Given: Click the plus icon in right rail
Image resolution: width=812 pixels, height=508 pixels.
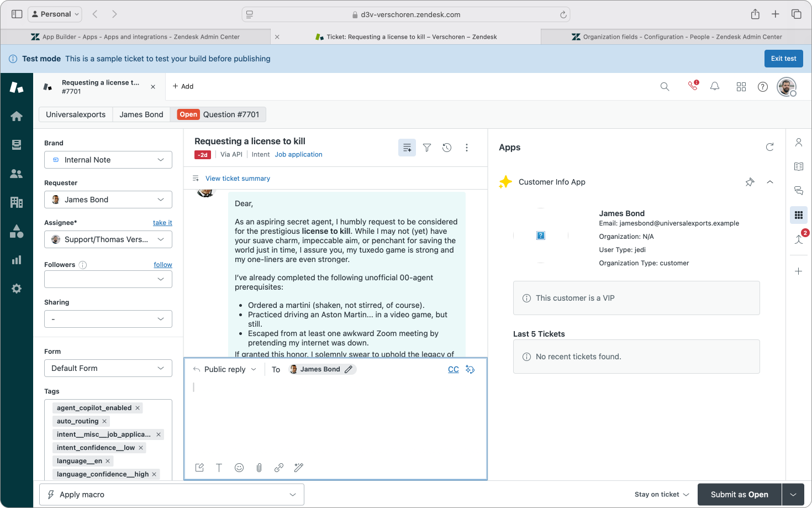Looking at the screenshot, I should (799, 271).
